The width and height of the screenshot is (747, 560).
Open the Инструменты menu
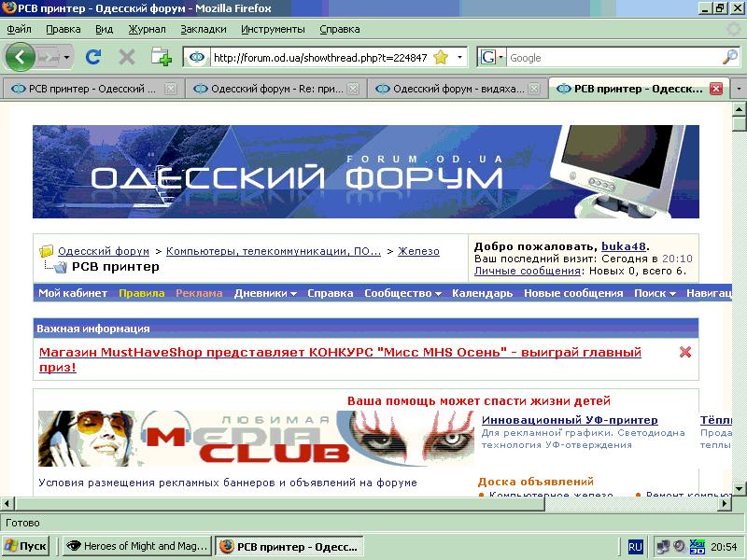273,29
